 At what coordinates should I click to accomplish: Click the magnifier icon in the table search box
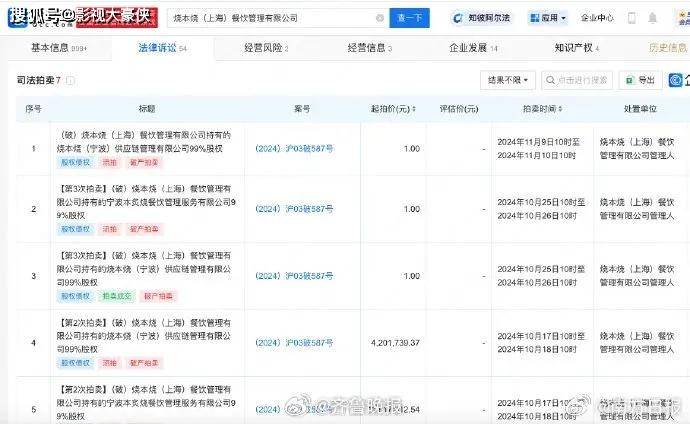click(550, 80)
